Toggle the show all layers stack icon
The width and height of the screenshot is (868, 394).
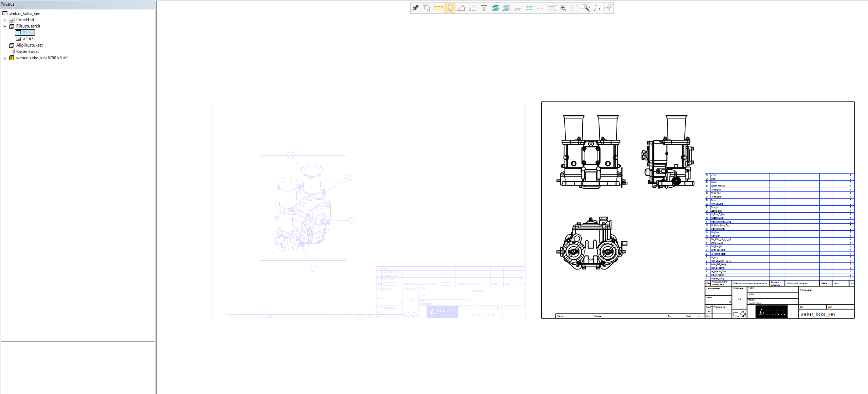[495, 8]
